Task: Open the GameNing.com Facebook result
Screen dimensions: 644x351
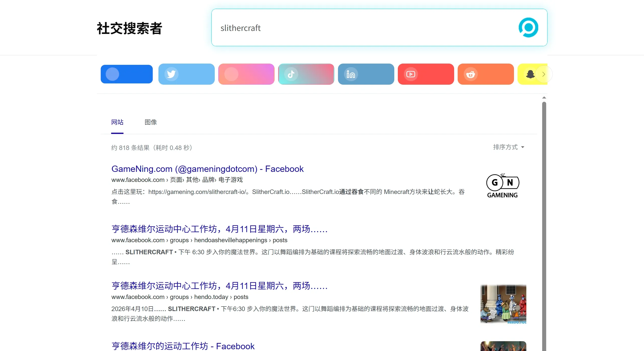Action: (207, 169)
